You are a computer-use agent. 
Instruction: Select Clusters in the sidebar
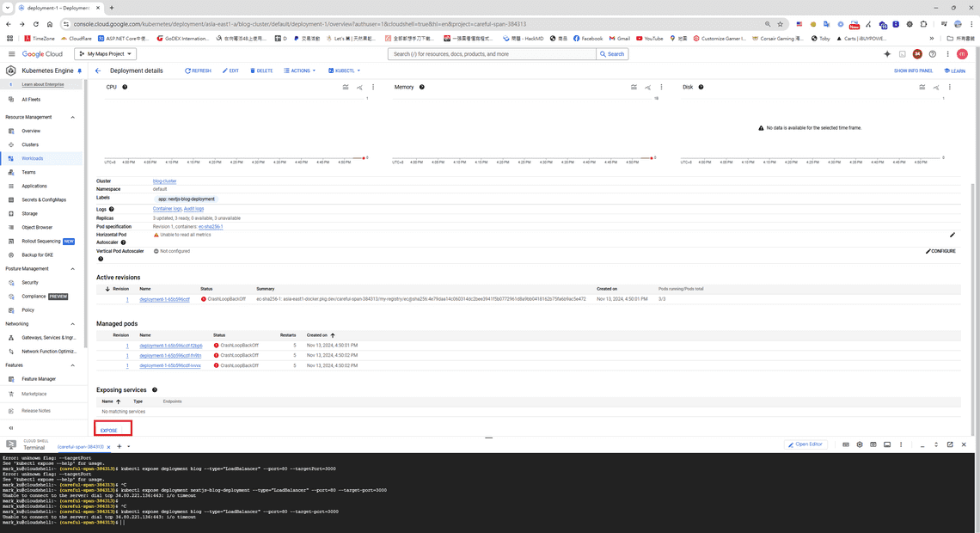30,144
